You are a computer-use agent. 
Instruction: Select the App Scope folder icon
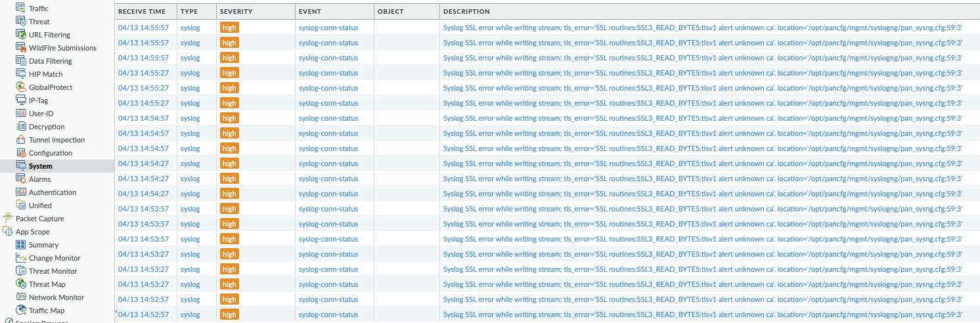coord(8,232)
